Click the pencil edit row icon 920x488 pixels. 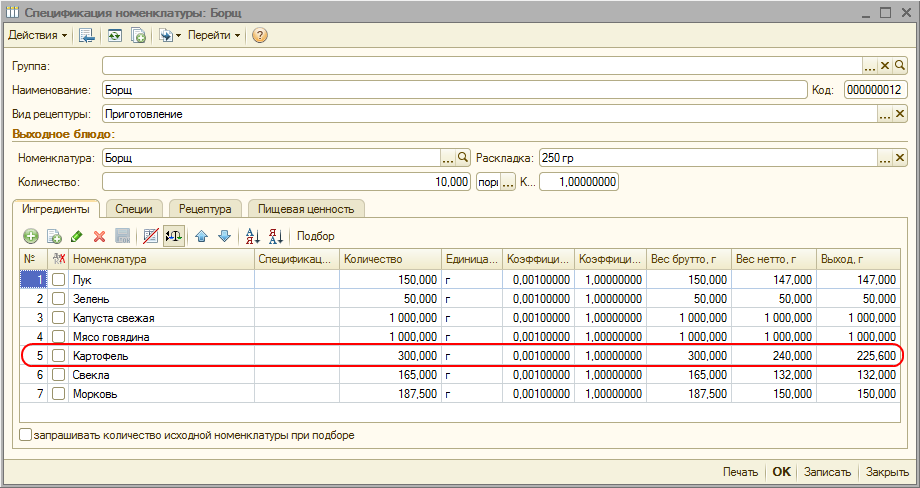[76, 236]
